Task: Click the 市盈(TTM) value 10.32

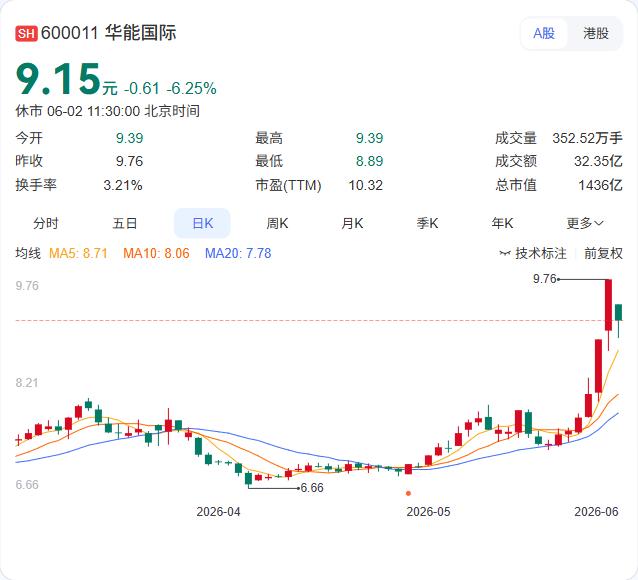Action: tap(365, 186)
